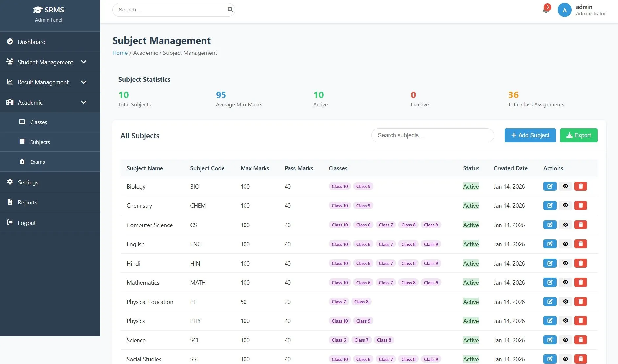Click the eye icon for Science row
618x364 pixels.
pyautogui.click(x=565, y=340)
